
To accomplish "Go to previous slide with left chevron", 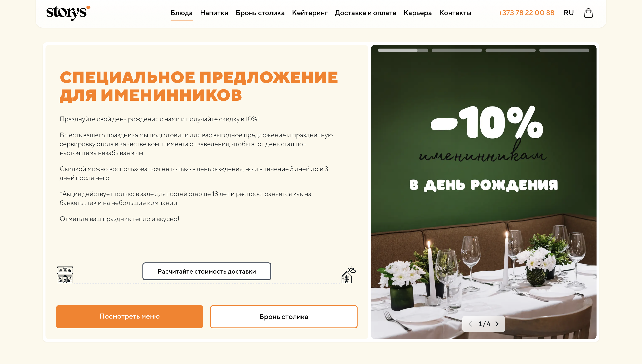I will pos(470,324).
